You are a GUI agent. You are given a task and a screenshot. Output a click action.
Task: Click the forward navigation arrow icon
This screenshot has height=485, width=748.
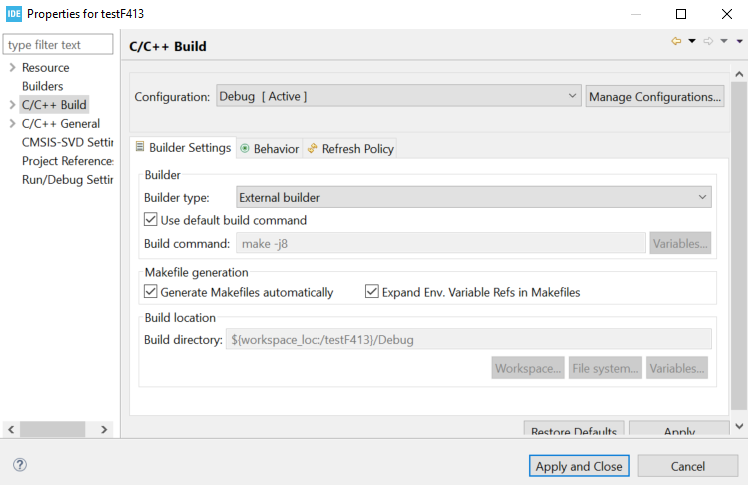coord(708,41)
